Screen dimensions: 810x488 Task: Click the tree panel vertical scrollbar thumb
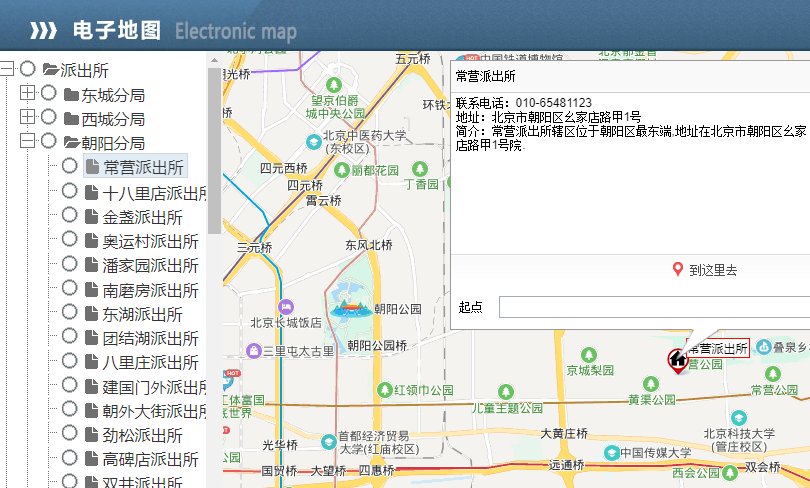click(x=214, y=151)
